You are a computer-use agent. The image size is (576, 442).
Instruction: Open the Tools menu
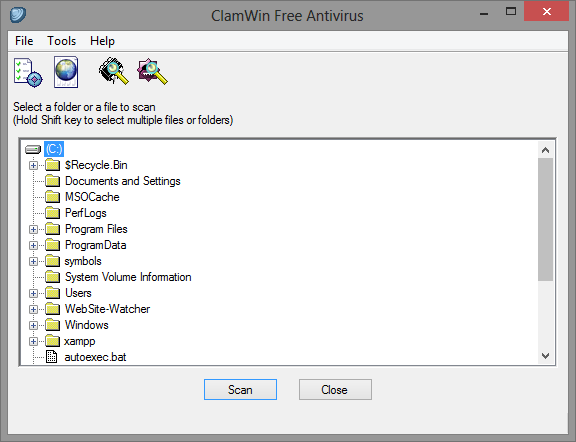[x=61, y=41]
